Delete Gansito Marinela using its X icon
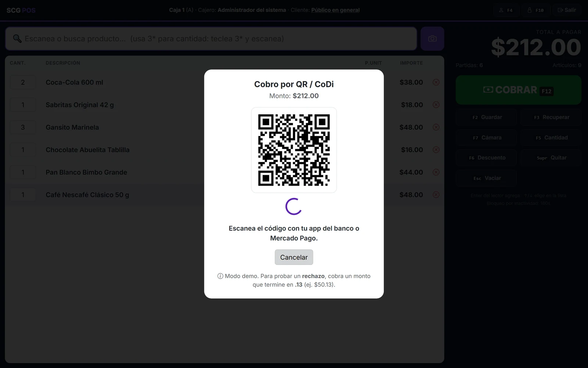Image resolution: width=588 pixels, height=368 pixels. (436, 127)
